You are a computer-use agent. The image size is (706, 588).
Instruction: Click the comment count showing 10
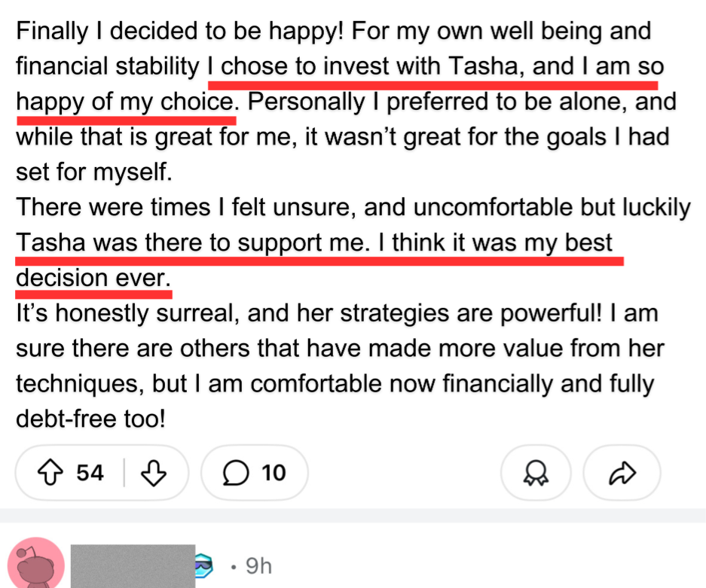coord(274,473)
